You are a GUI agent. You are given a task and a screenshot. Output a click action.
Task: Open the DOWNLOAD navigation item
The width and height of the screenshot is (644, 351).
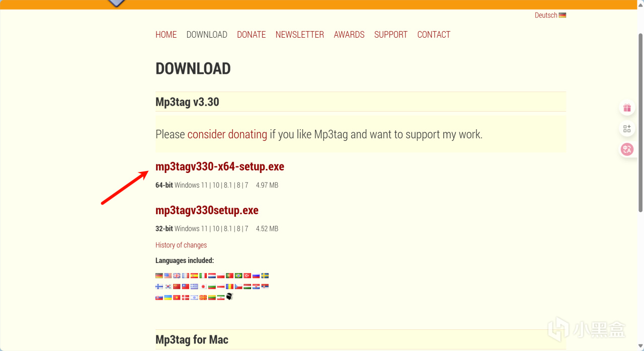(x=207, y=35)
